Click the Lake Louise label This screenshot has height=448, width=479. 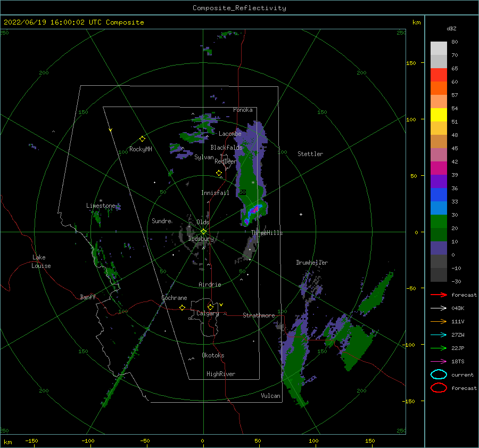[x=41, y=262]
